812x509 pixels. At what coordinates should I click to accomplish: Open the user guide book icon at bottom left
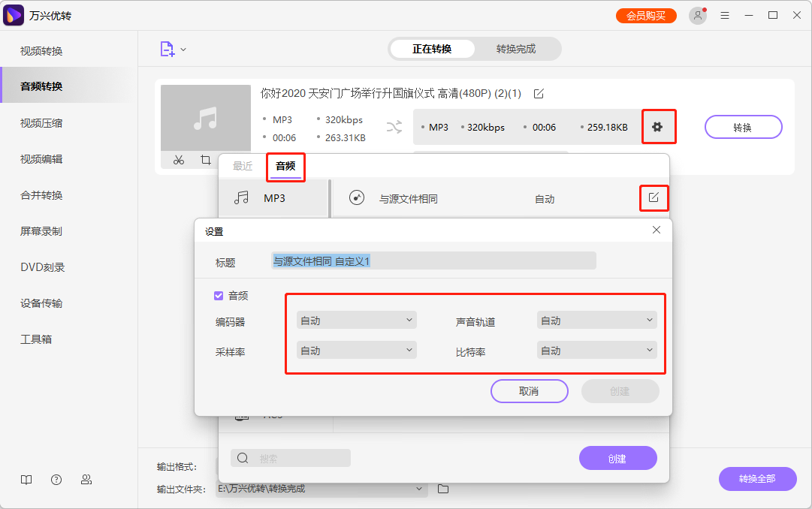coord(26,479)
